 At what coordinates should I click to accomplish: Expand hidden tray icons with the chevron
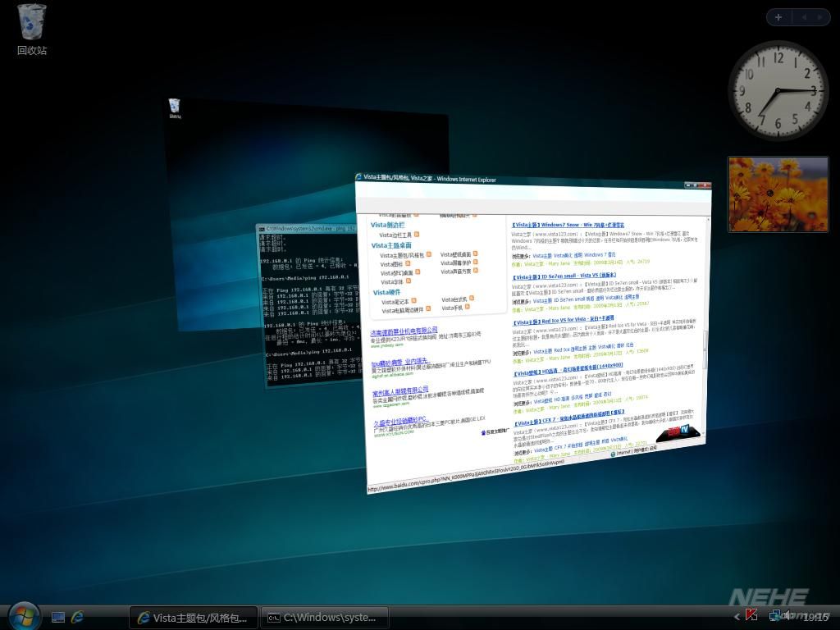tap(737, 617)
